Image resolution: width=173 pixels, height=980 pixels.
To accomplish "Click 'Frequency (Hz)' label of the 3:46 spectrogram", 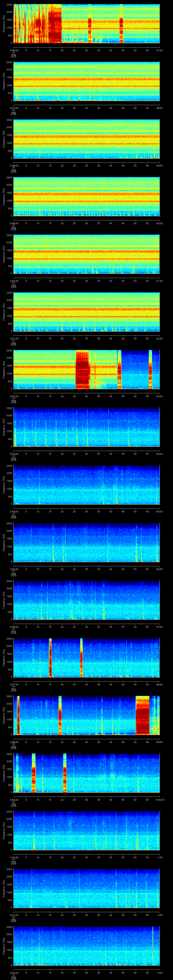I will pyautogui.click(x=4, y=24).
